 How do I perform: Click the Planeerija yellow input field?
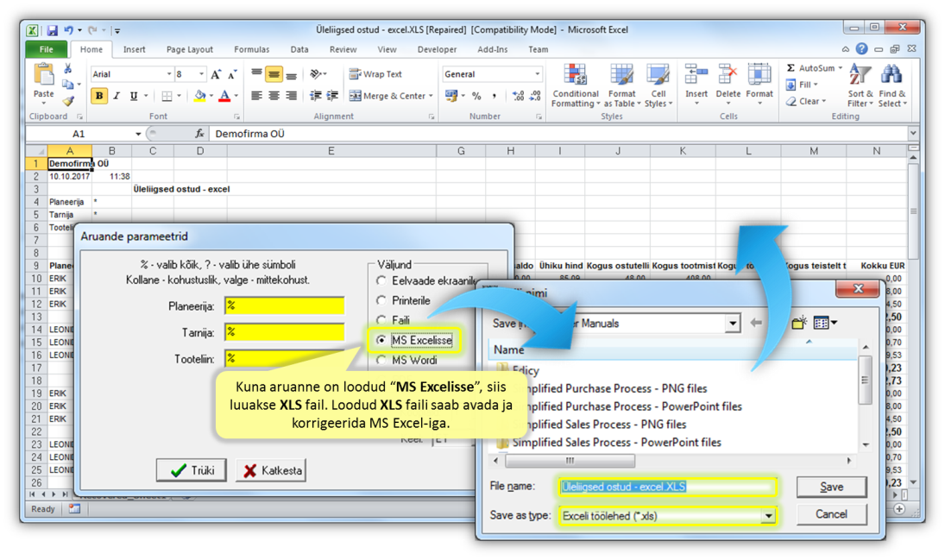point(285,305)
